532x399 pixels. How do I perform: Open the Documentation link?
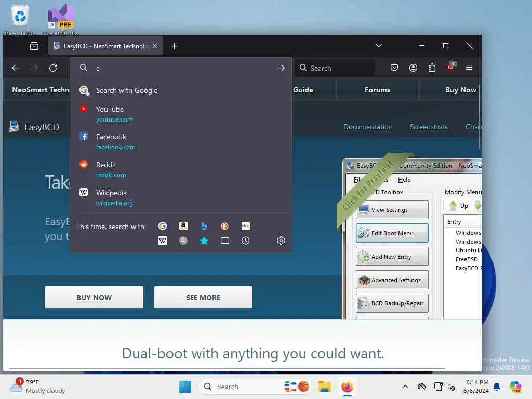[368, 127]
